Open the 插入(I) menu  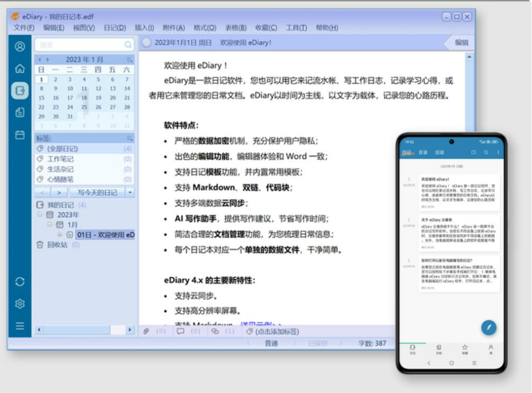[144, 27]
